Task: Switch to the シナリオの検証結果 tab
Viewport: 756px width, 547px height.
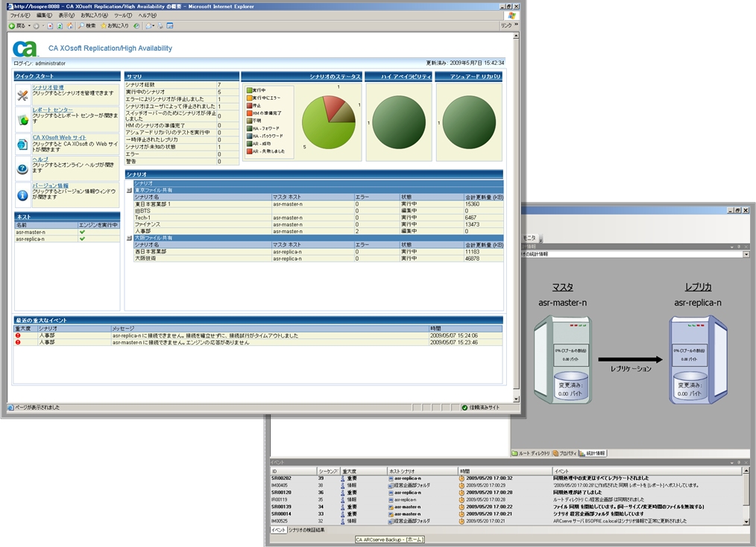Action: [x=306, y=530]
